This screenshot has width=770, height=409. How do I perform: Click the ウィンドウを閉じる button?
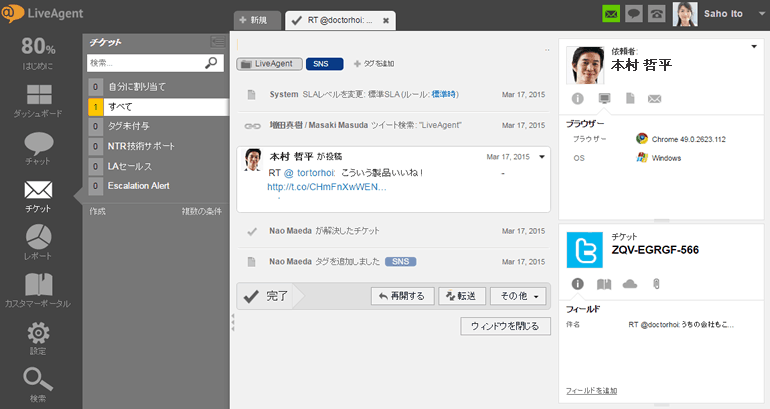[505, 326]
